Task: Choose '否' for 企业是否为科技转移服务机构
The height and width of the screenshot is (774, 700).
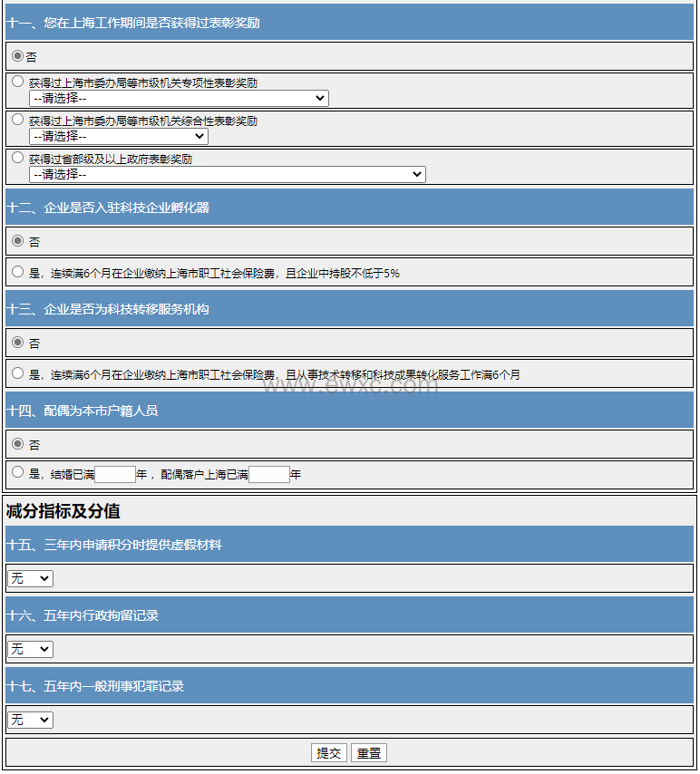Action: [x=17, y=343]
